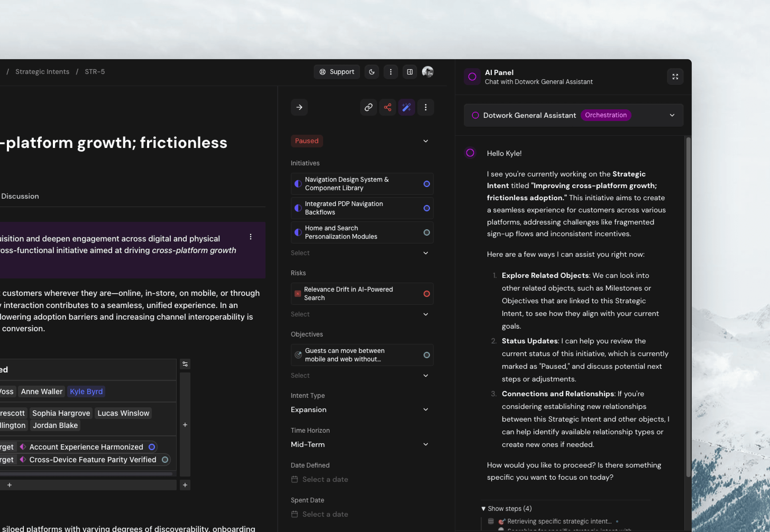Click the Support button
The height and width of the screenshot is (532, 770).
click(x=337, y=72)
